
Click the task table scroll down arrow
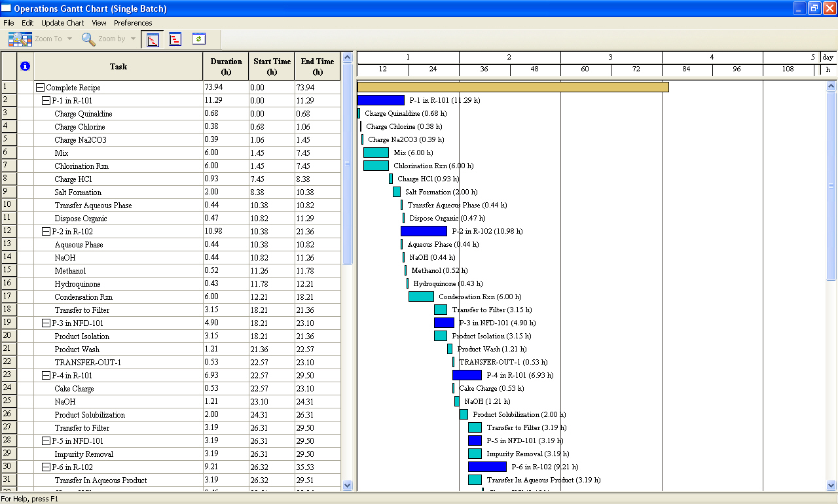(348, 486)
